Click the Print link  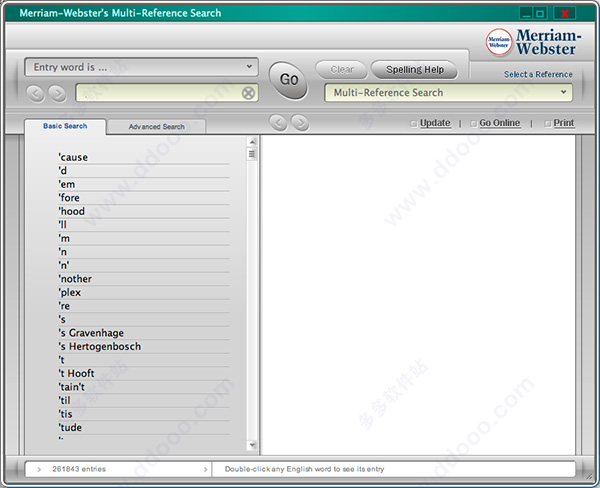click(564, 123)
